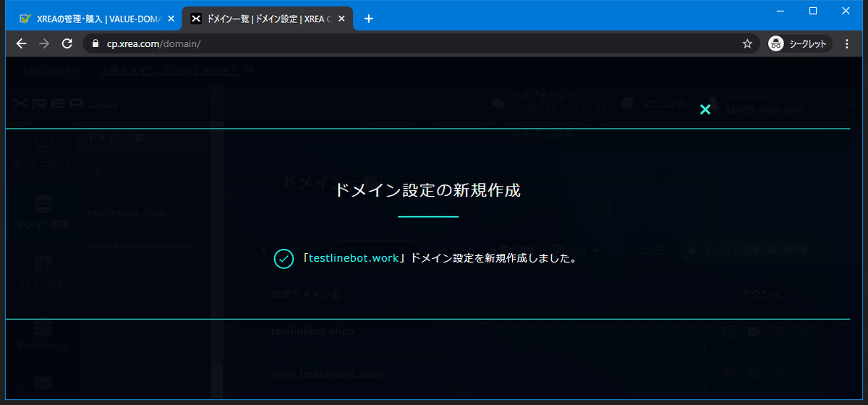868x405 pixels.
Task: Close the domain creation dialog with the X
Action: click(705, 109)
